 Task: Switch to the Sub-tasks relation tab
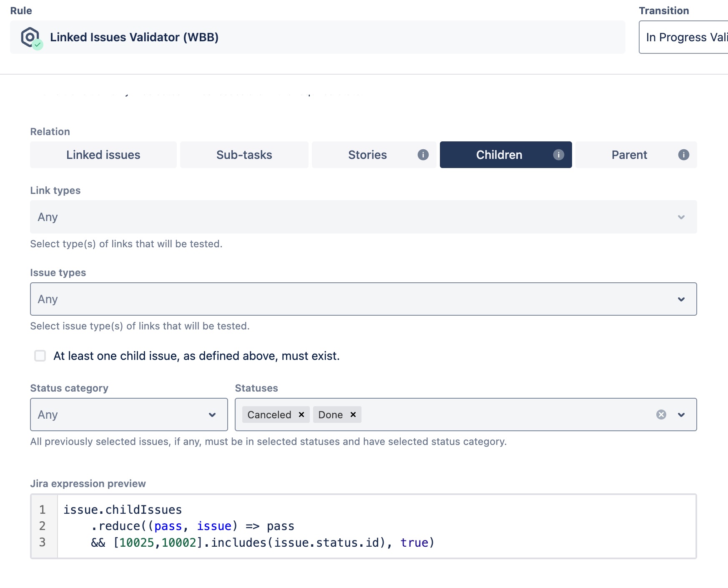(244, 155)
